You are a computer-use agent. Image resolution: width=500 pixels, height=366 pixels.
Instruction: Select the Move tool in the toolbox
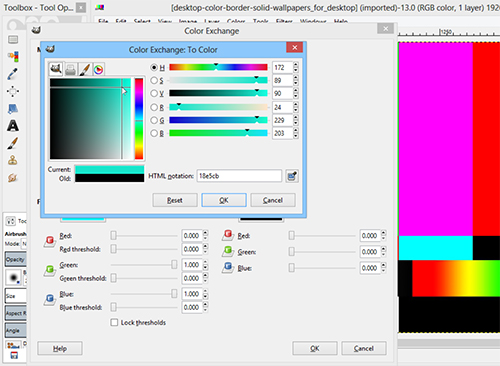click(x=13, y=91)
